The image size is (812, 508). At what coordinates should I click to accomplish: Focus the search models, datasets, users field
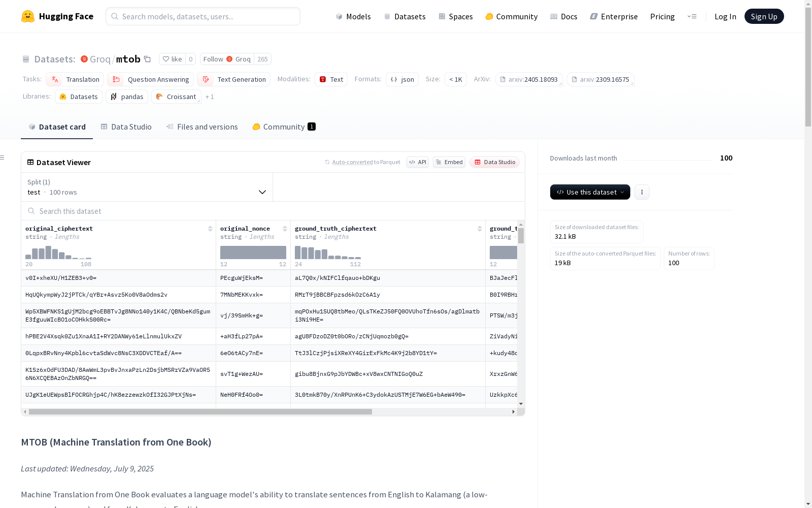(203, 16)
